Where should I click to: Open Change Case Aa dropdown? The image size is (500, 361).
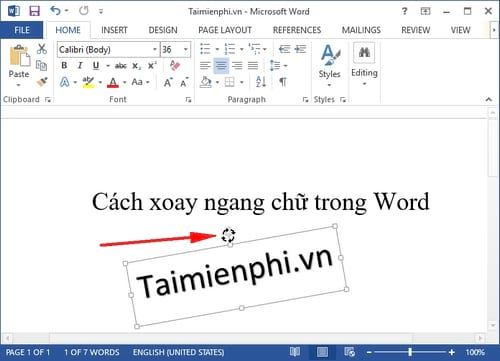140,82
